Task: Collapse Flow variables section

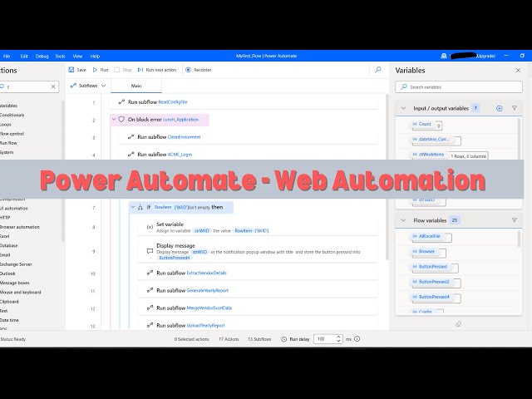Action: click(x=403, y=220)
